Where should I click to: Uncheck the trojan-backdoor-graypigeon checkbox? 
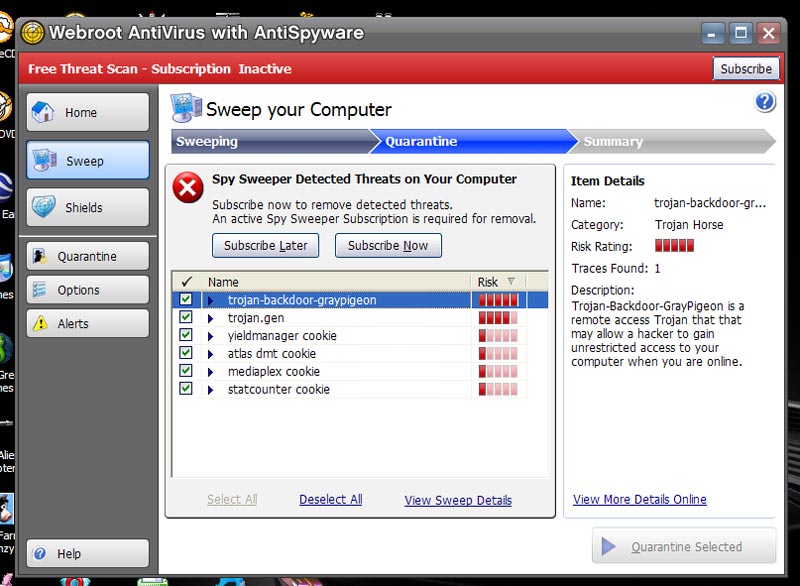pos(186,299)
